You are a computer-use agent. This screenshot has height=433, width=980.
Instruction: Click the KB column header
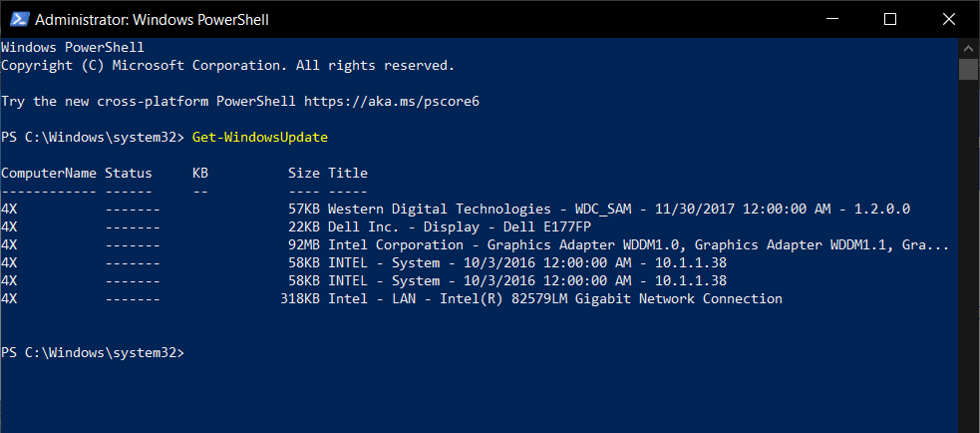tap(199, 174)
